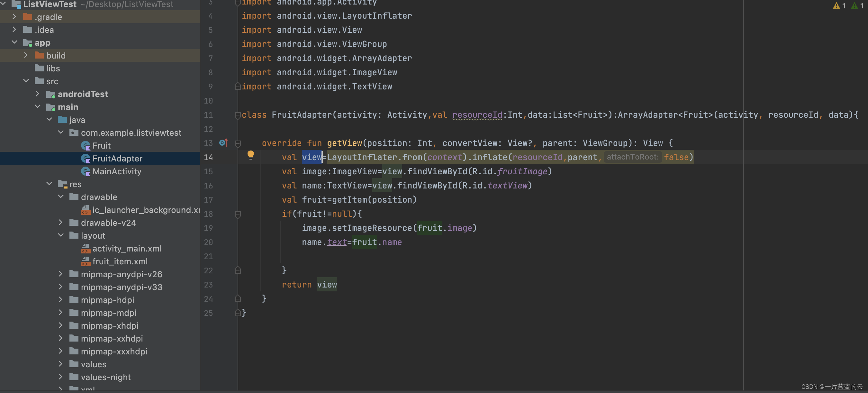Open activity_main.xml layout file
868x393 pixels.
pyautogui.click(x=127, y=248)
